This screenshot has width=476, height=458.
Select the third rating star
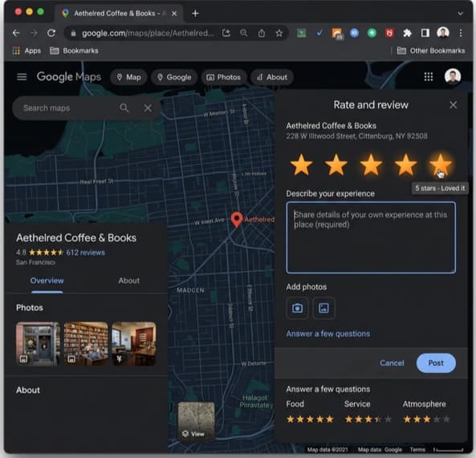[x=371, y=165]
